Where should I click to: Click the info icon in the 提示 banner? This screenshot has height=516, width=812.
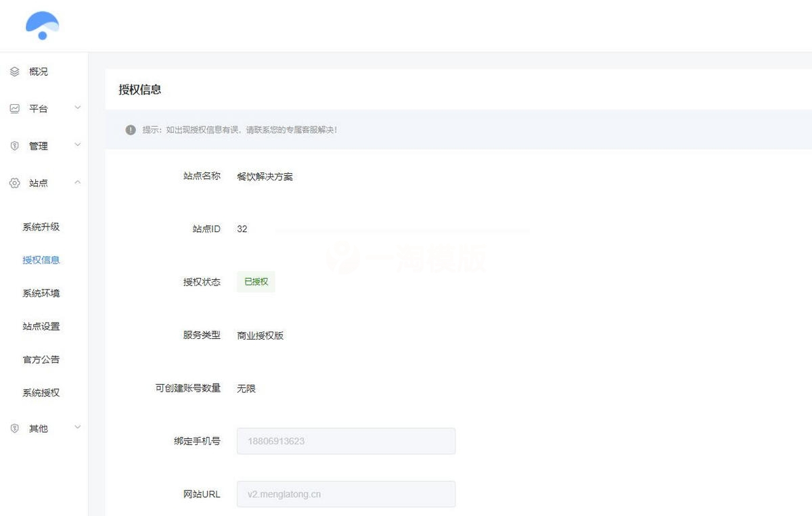(130, 130)
